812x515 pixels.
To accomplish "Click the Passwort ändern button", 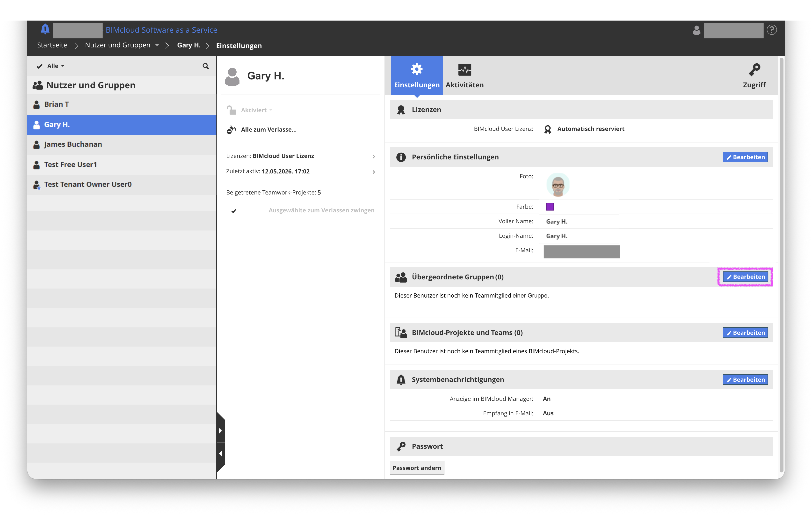I will [x=417, y=468].
